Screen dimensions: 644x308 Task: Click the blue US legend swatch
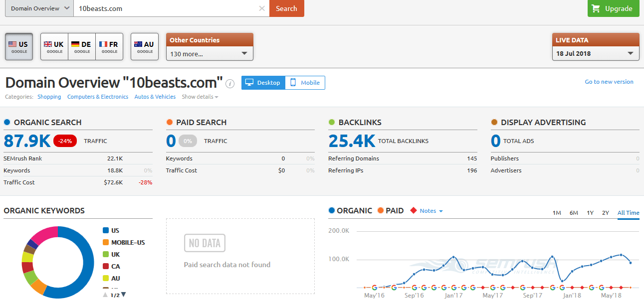tap(105, 230)
